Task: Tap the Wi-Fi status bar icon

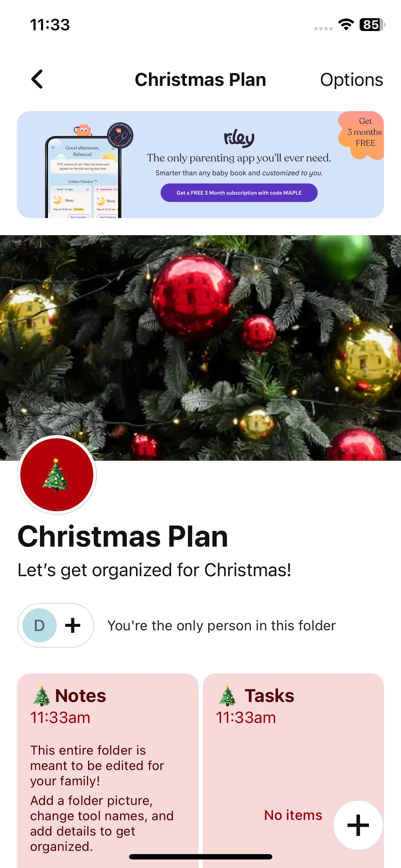Action: 346,25
